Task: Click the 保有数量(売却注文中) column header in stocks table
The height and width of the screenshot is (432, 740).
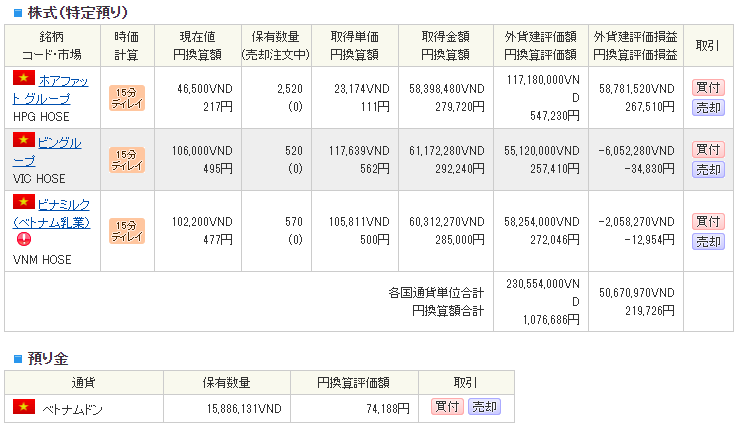Action: 276,45
